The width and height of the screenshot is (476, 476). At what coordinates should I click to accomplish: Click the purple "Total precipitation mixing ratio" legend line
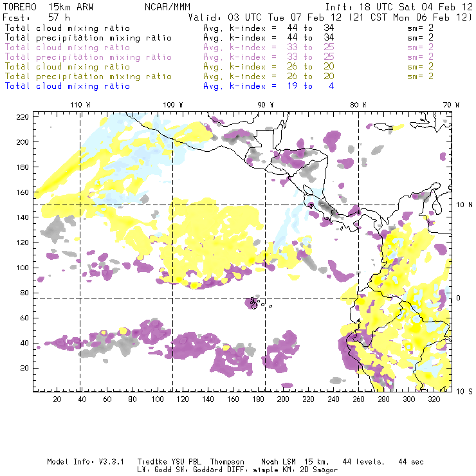pos(88,57)
